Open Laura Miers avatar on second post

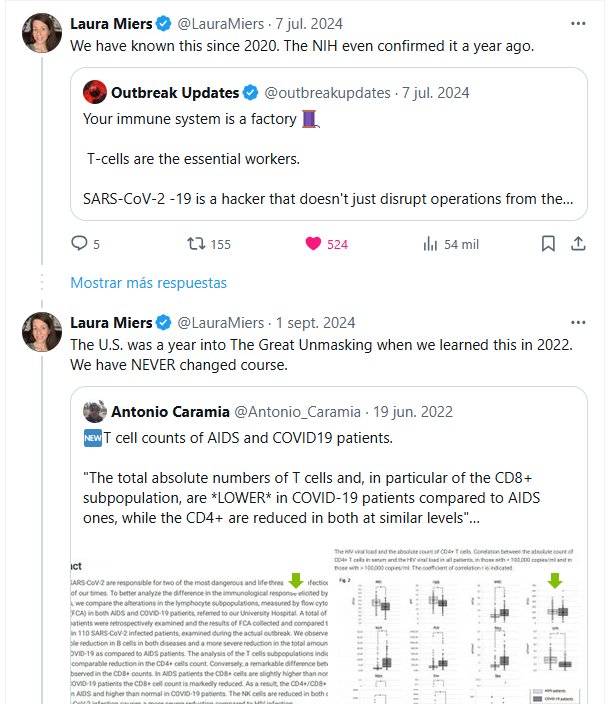[40, 333]
